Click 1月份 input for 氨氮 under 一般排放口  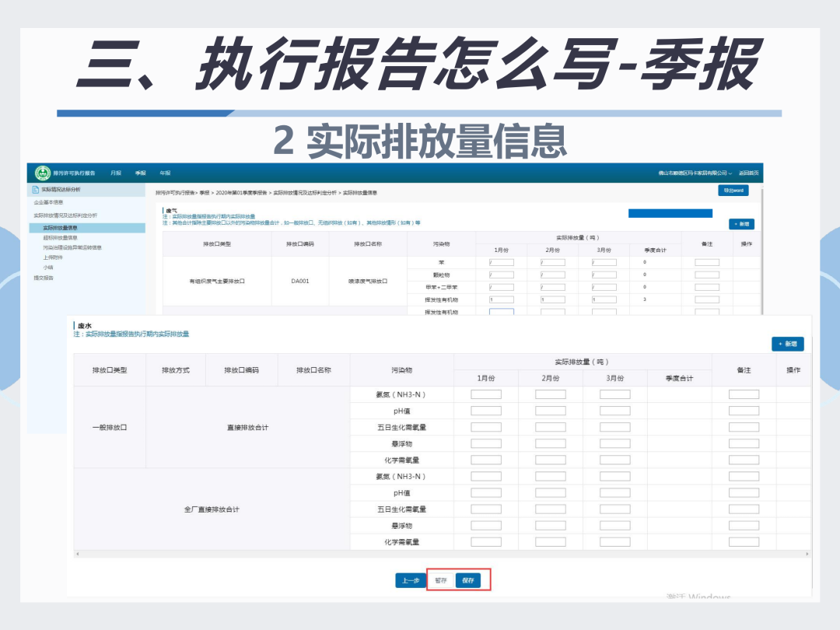pyautogui.click(x=486, y=394)
